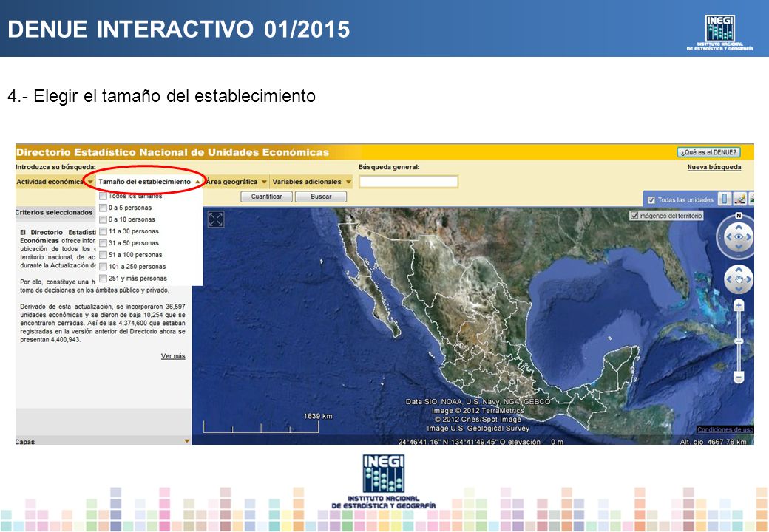Click the look-around eye icon
The image size is (769, 532).
pyautogui.click(x=739, y=236)
